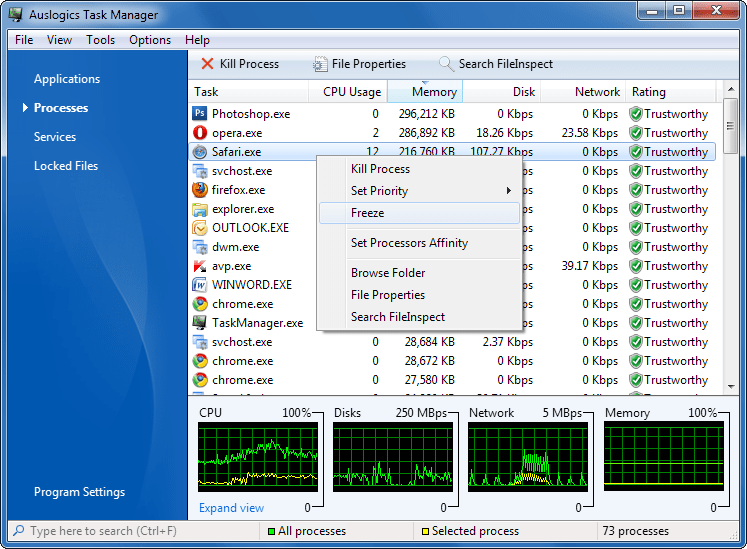
Task: Click the yellow Selected process legend square
Action: pyautogui.click(x=425, y=531)
